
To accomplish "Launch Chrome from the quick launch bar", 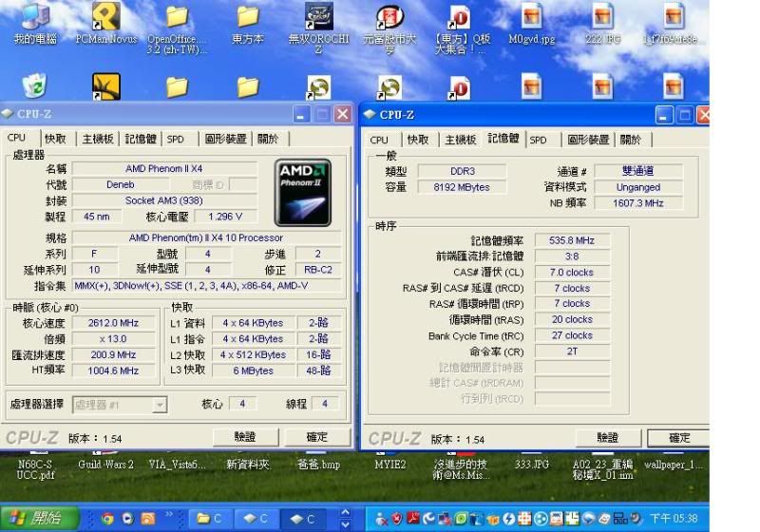I will (107, 519).
